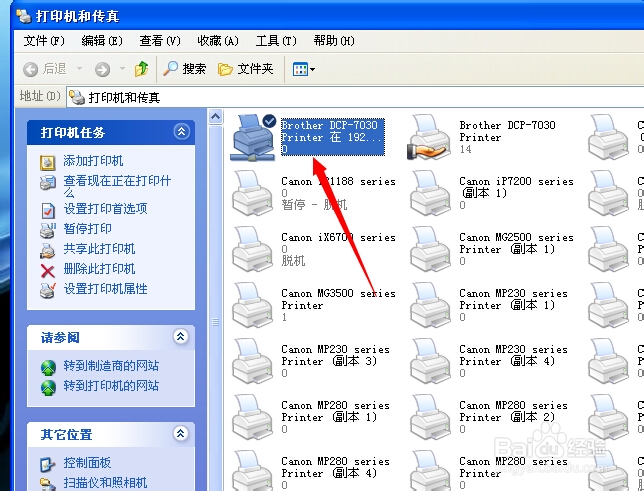
Task: Click the sidebar vertical scrollbar thumb
Action: tap(216, 308)
